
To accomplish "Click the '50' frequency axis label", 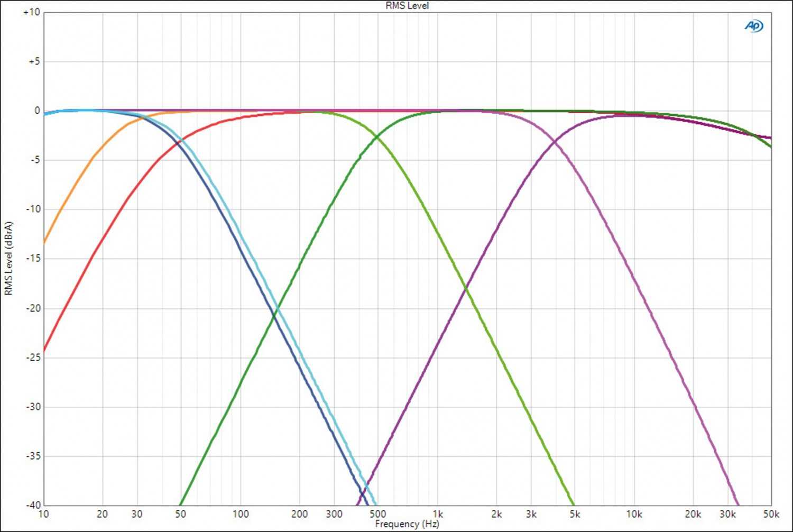I will coord(181,514).
